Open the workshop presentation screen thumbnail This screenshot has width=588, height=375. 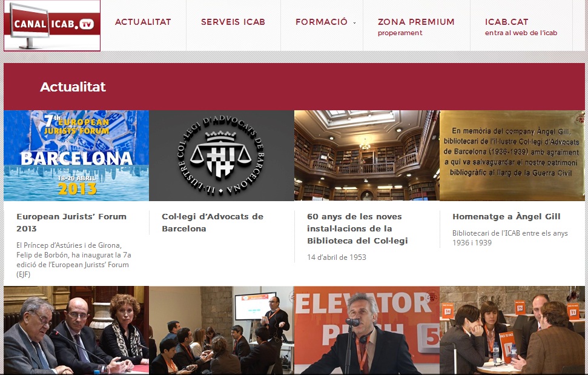click(x=222, y=330)
